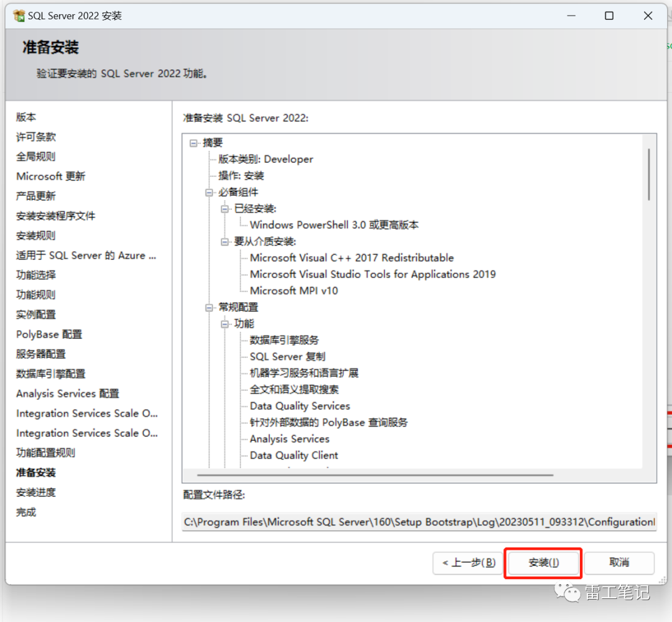Select 安装进度 step in sidebar

coord(36,492)
